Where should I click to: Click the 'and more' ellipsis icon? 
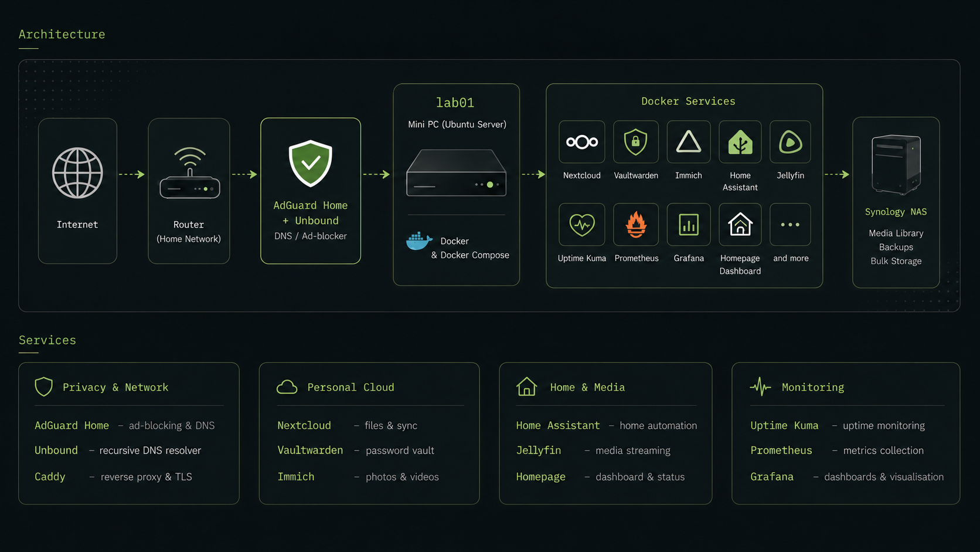[790, 225]
